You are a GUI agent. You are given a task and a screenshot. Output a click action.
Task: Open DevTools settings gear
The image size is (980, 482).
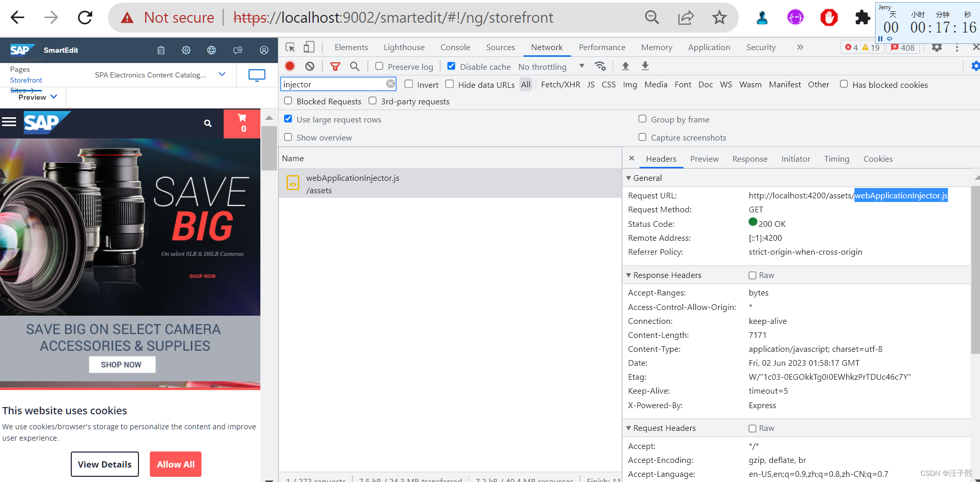[x=937, y=48]
